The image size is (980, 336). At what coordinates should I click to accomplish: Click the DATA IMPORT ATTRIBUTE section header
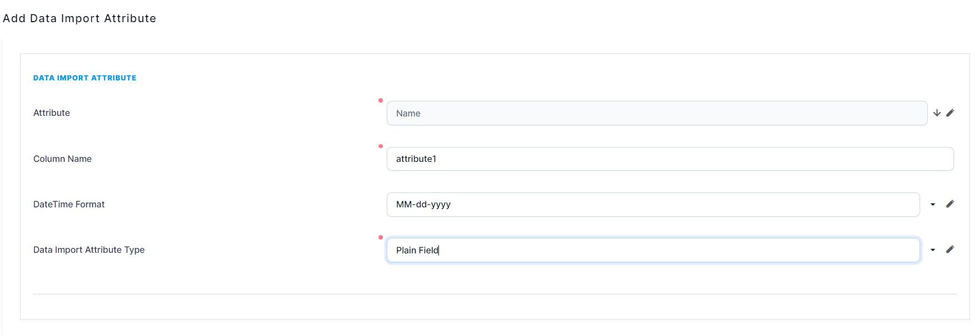(x=84, y=78)
